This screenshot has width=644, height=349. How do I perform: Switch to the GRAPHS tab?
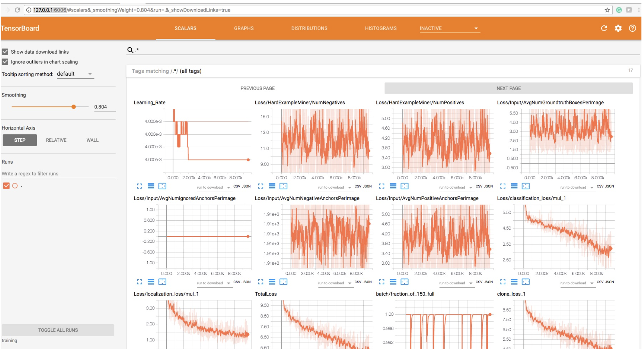tap(244, 28)
